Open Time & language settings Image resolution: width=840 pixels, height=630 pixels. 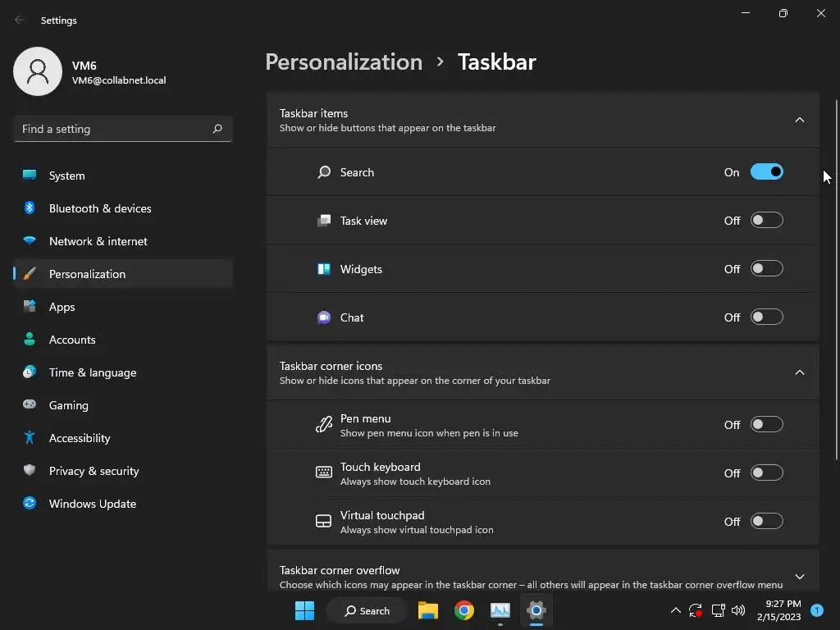pos(123,372)
